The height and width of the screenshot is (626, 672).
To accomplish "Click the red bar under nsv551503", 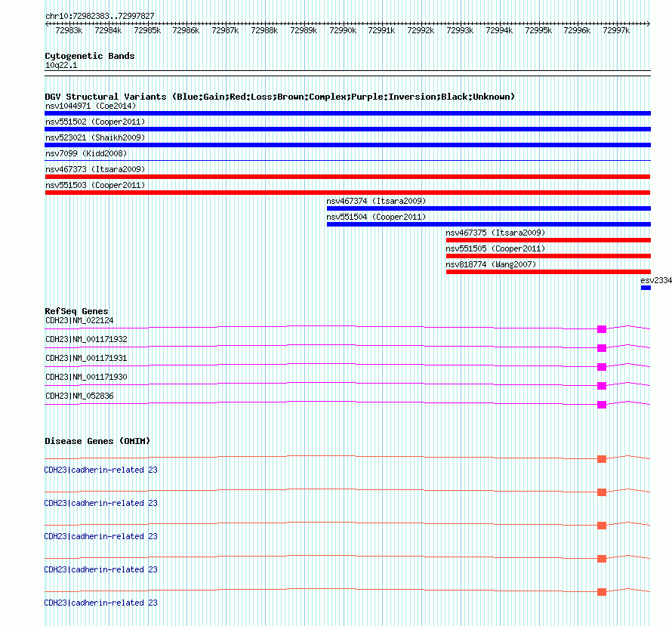I will coord(347,193).
